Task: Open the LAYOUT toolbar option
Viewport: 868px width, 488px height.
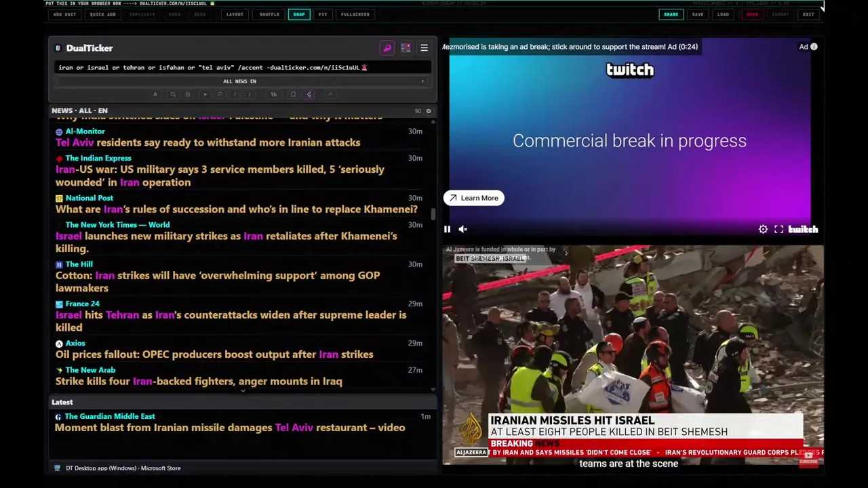Action: tap(235, 14)
